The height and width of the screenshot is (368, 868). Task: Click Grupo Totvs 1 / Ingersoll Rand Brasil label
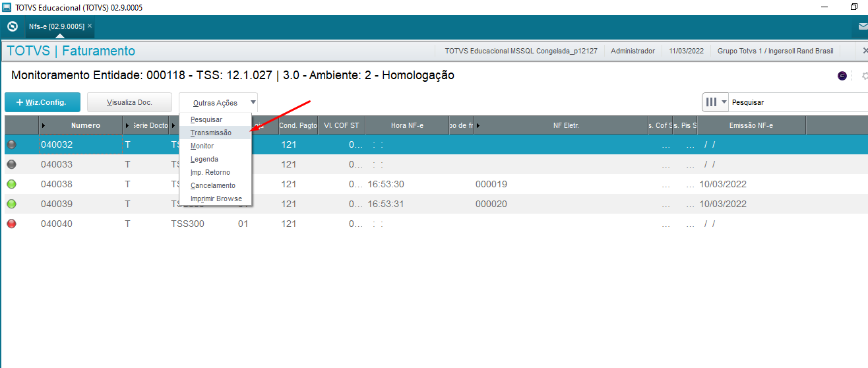pos(776,51)
